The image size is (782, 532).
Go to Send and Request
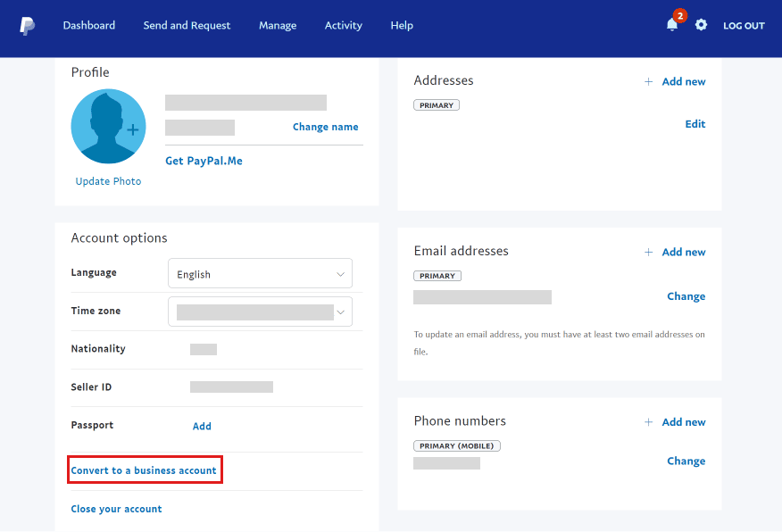click(187, 25)
